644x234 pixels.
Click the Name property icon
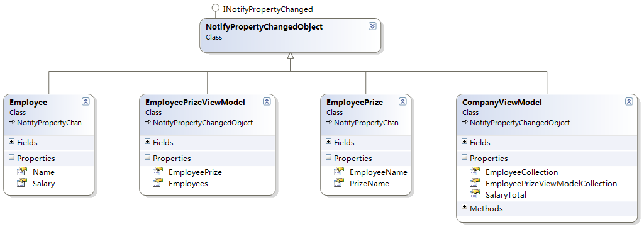22,172
